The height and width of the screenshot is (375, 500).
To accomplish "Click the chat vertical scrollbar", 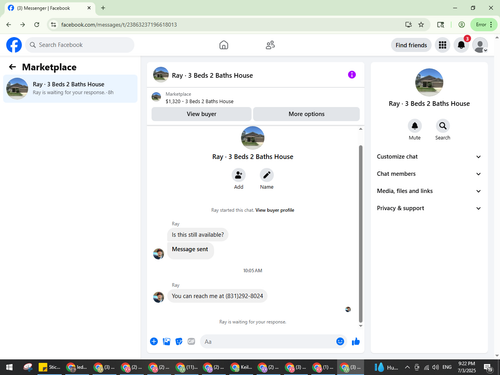I will pos(360,233).
